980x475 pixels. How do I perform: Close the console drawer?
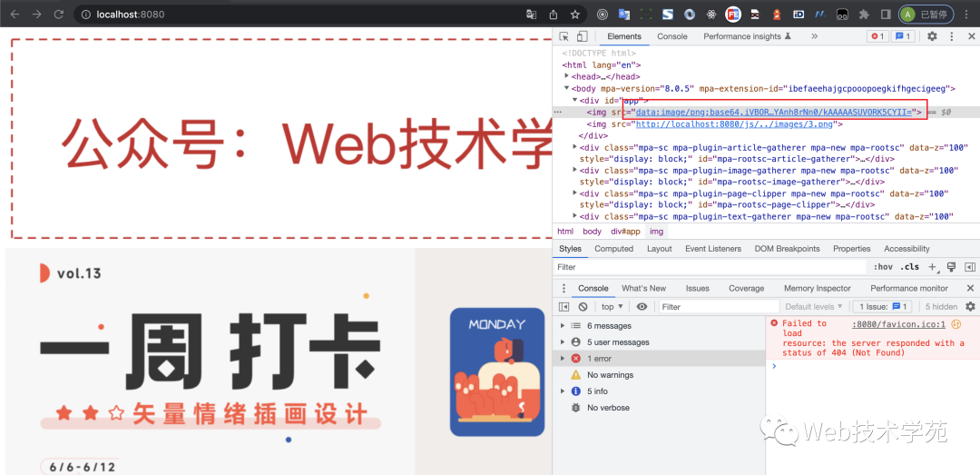click(970, 289)
